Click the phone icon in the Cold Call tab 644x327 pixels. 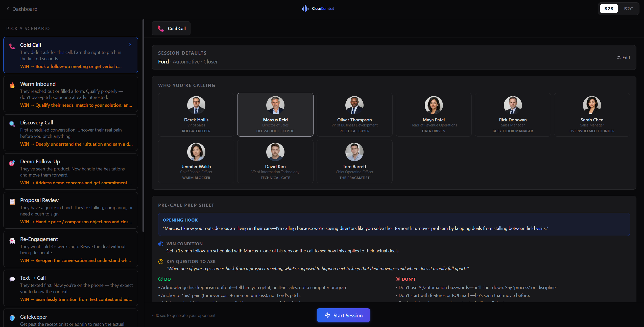click(161, 29)
